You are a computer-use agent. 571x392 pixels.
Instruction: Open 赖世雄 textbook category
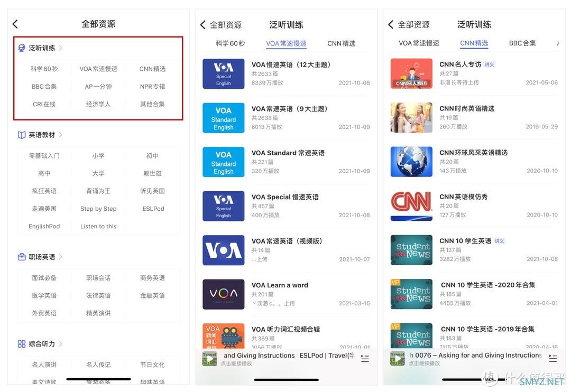[x=152, y=174]
